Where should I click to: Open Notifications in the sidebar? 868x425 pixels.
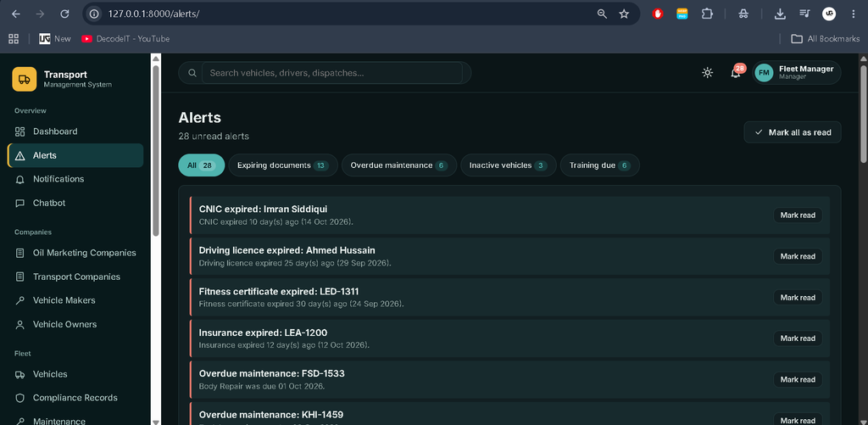click(75, 179)
